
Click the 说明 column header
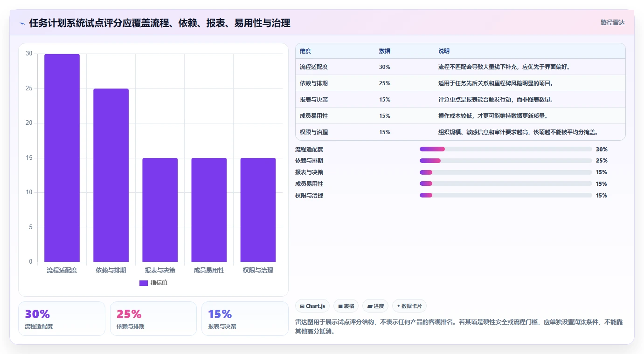pos(444,51)
